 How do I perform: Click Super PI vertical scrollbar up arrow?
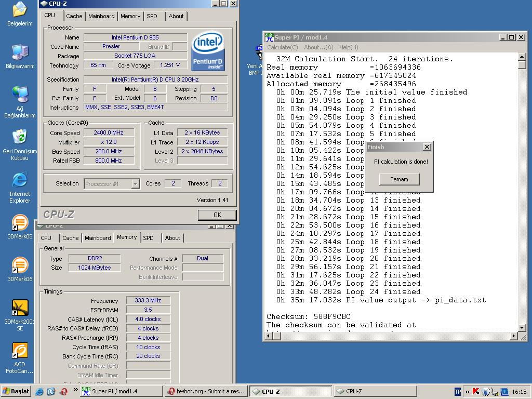[x=522, y=56]
